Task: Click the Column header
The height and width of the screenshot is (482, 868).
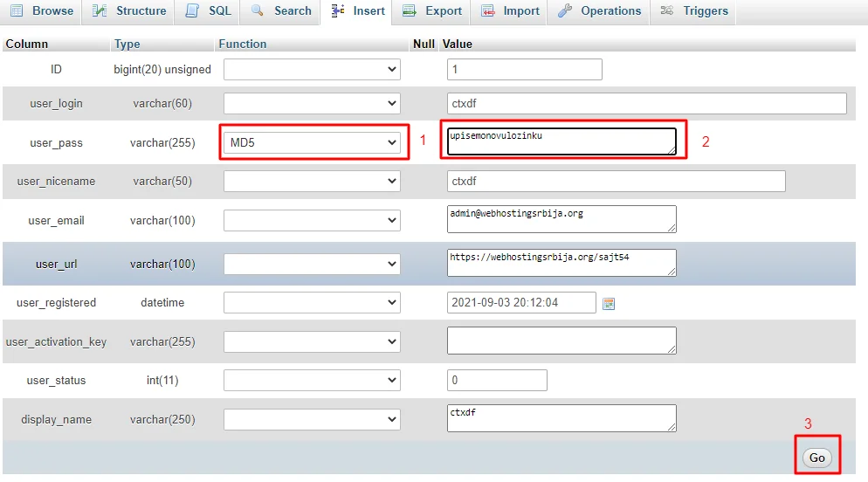Action: click(26, 45)
